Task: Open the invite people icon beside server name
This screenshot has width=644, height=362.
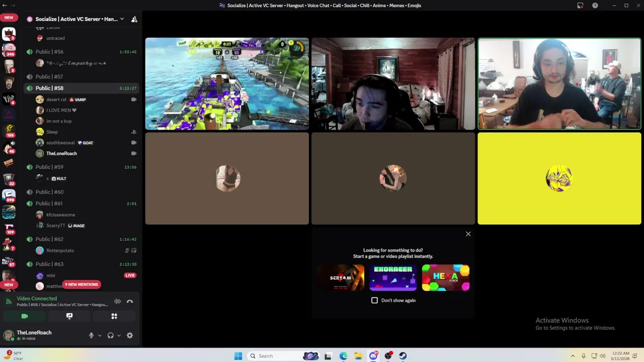Action: (134, 19)
